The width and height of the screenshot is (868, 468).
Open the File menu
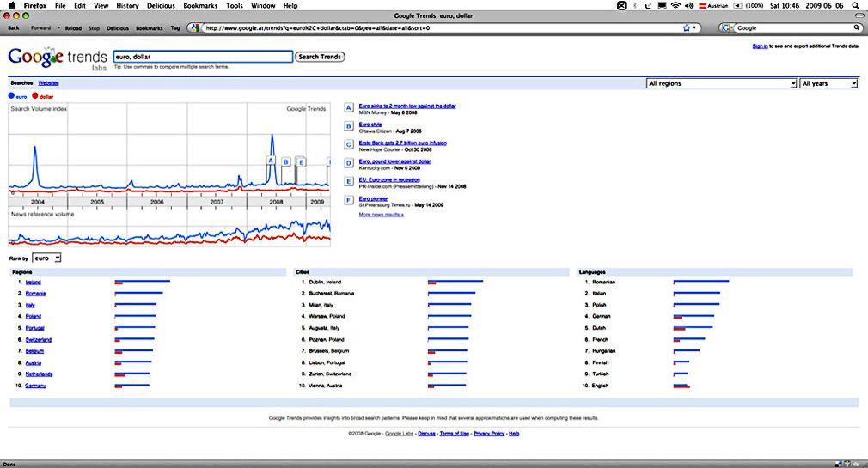point(60,5)
